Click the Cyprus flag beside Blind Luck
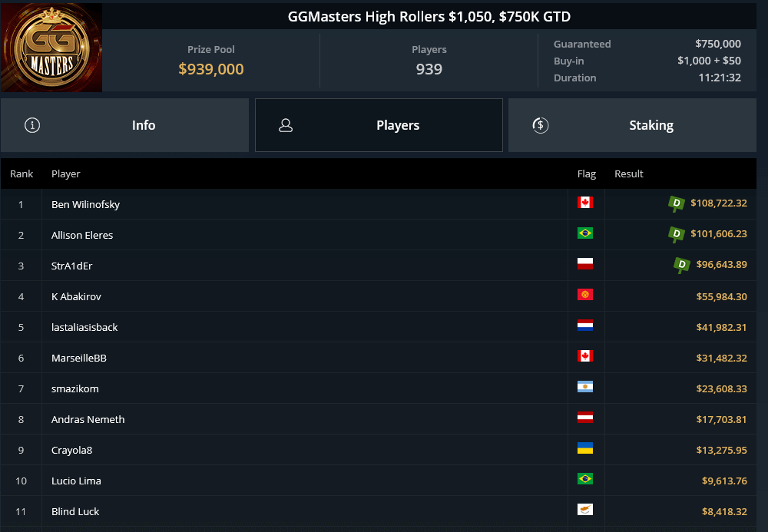 coord(587,511)
